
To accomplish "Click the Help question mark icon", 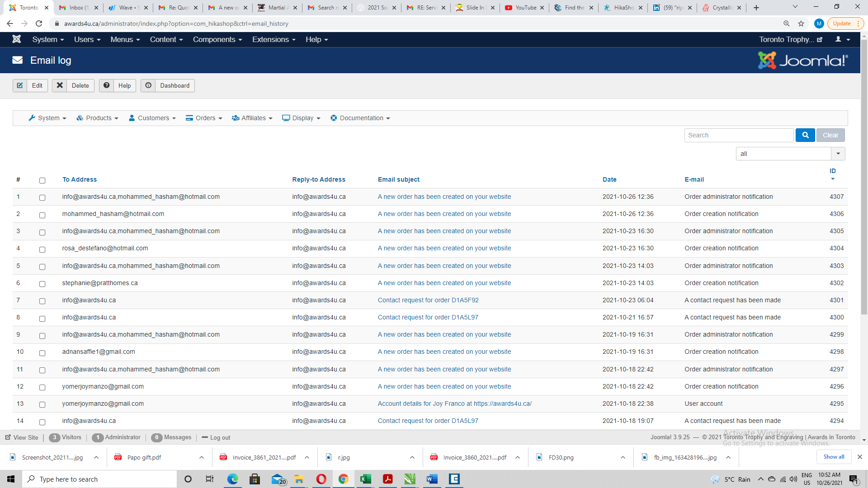I will point(107,85).
